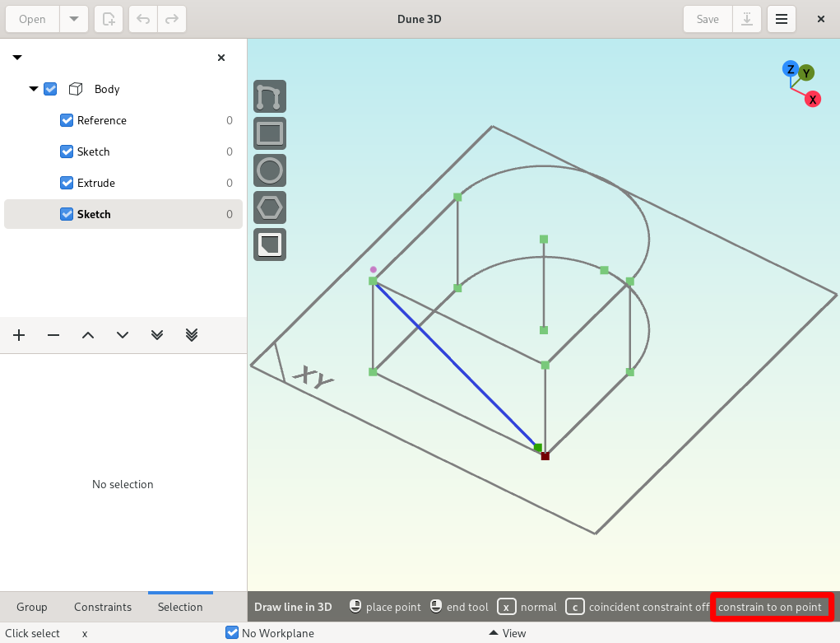Click the blue diagonal line in the sketch
Image resolution: width=840 pixels, height=643 pixels.
[455, 365]
